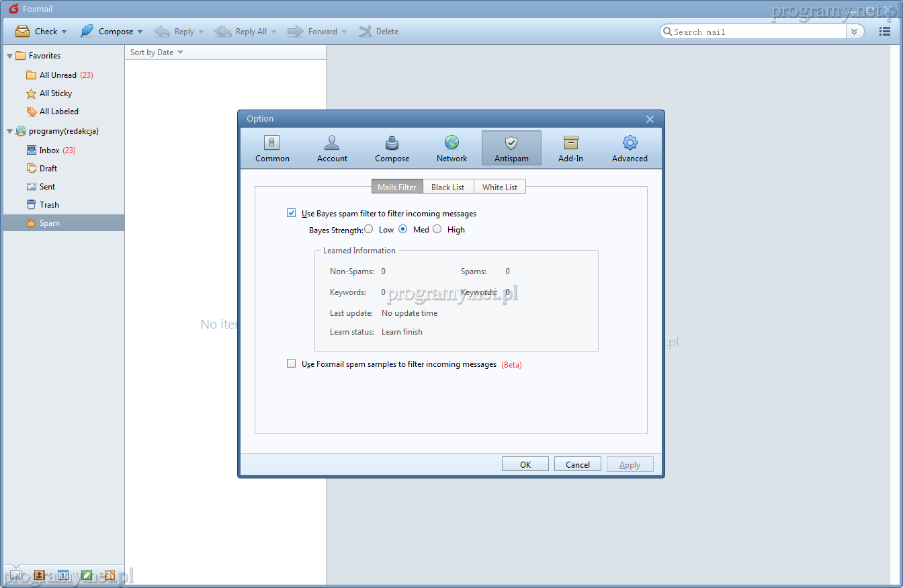Viewport: 903px width, 588px height.
Task: Click the list view icon beside search
Action: [x=885, y=32]
